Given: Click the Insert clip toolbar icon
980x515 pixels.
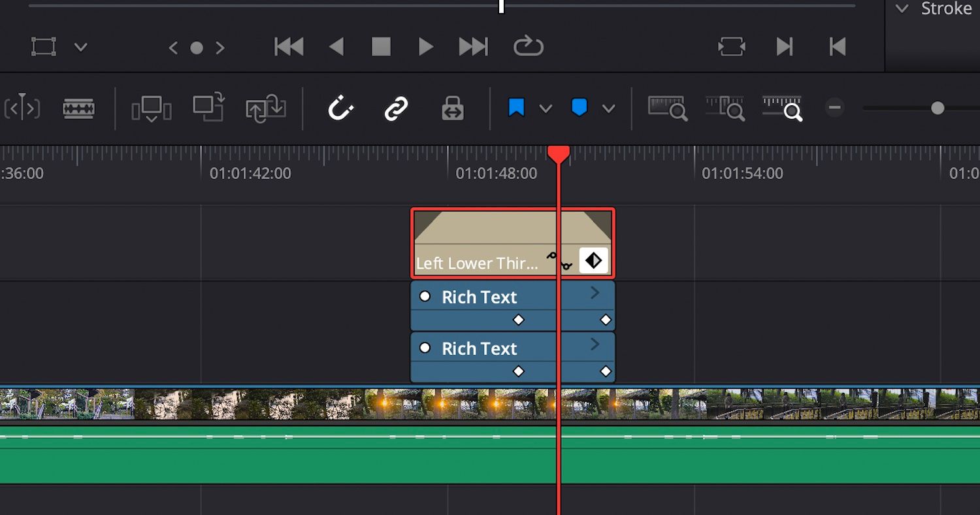Looking at the screenshot, I should pyautogui.click(x=151, y=108).
